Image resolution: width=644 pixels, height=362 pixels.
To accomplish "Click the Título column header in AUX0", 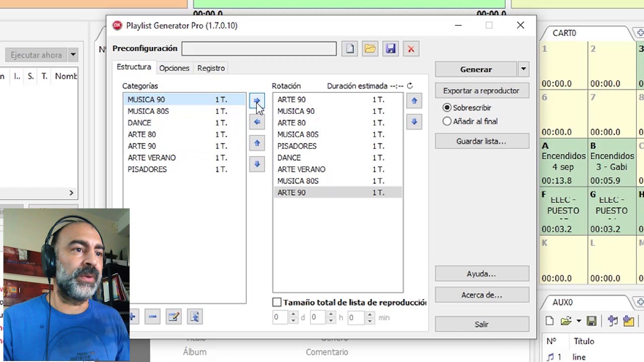I will [x=584, y=341].
